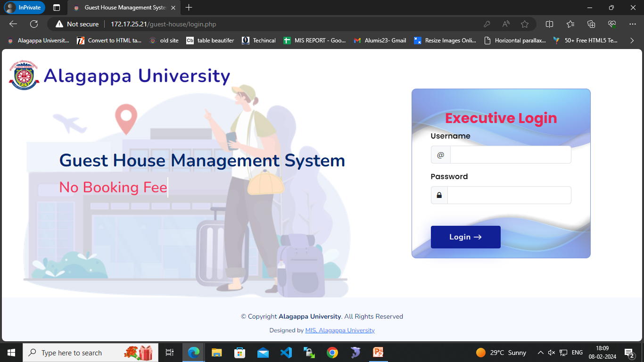The width and height of the screenshot is (644, 362).
Task: Click the Username label
Action: click(x=451, y=136)
